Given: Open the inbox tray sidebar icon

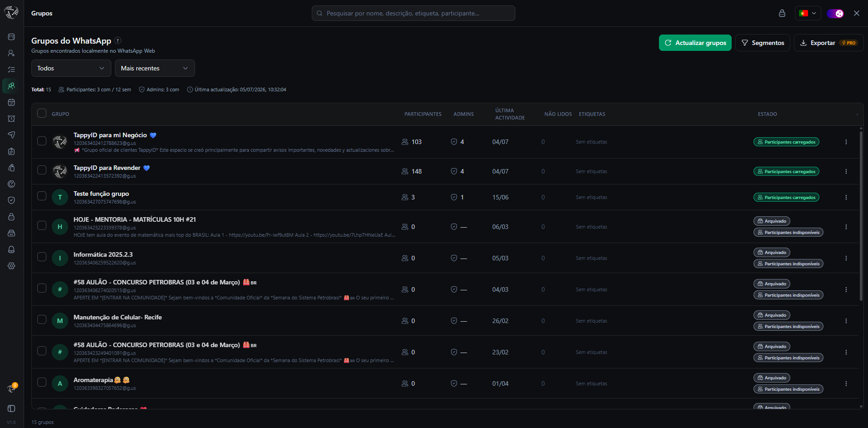Looking at the screenshot, I should (11, 233).
